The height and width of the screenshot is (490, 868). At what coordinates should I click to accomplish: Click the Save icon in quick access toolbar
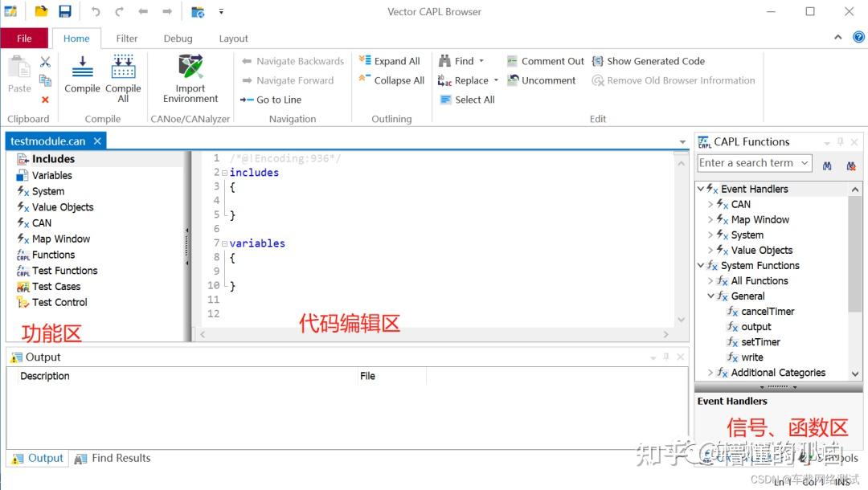pos(66,11)
